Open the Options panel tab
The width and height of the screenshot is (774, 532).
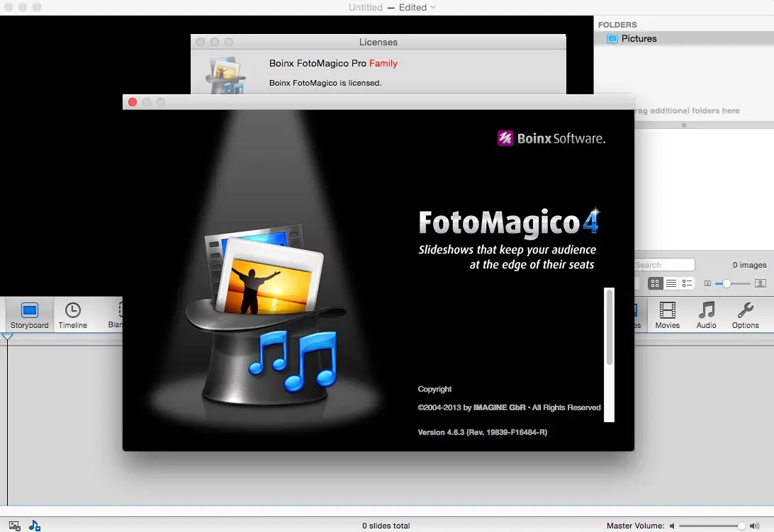746,315
